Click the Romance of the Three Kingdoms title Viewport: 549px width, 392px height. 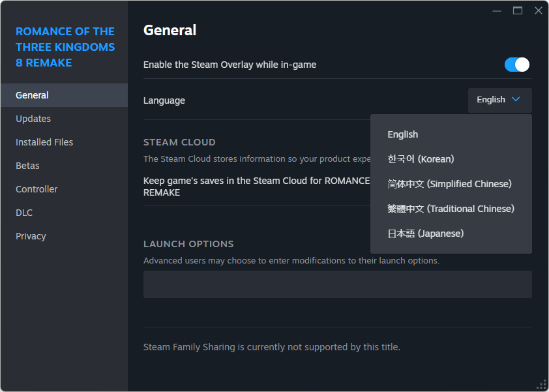tap(65, 47)
